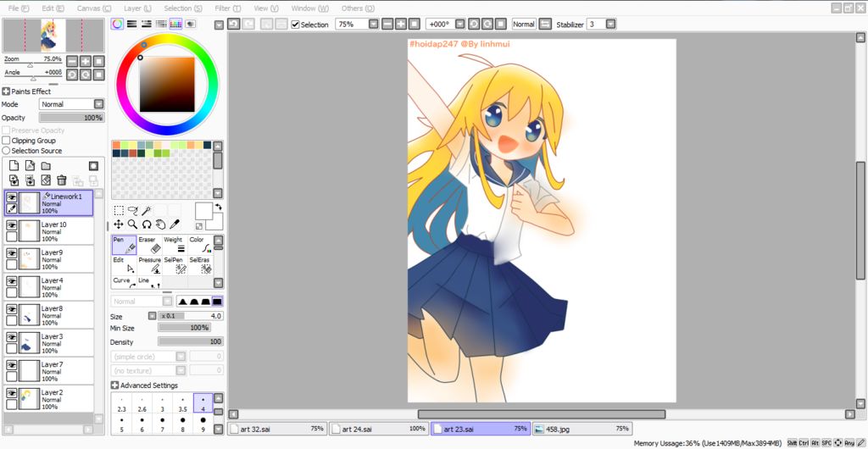This screenshot has width=868, height=449.
Task: Open the Layer menu
Action: (137, 8)
